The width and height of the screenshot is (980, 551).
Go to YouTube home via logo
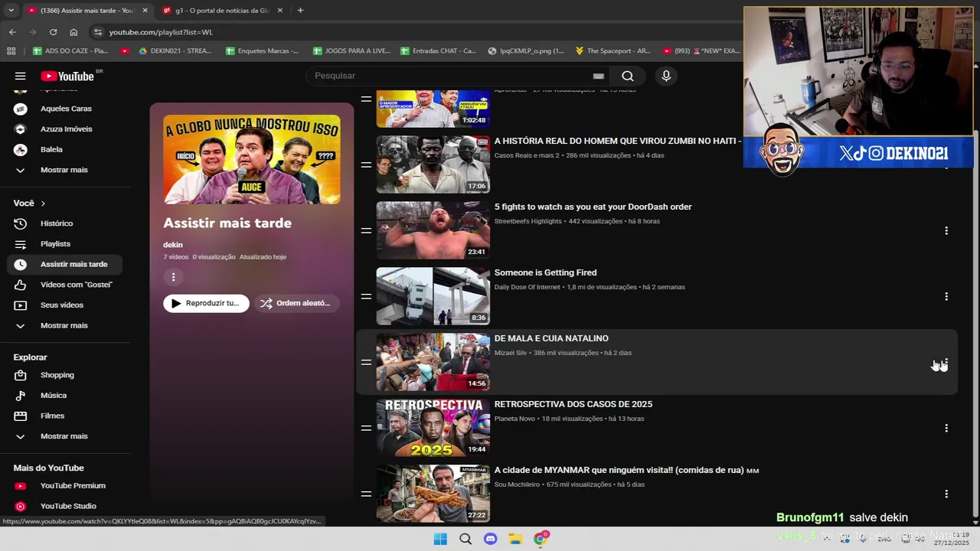point(68,76)
